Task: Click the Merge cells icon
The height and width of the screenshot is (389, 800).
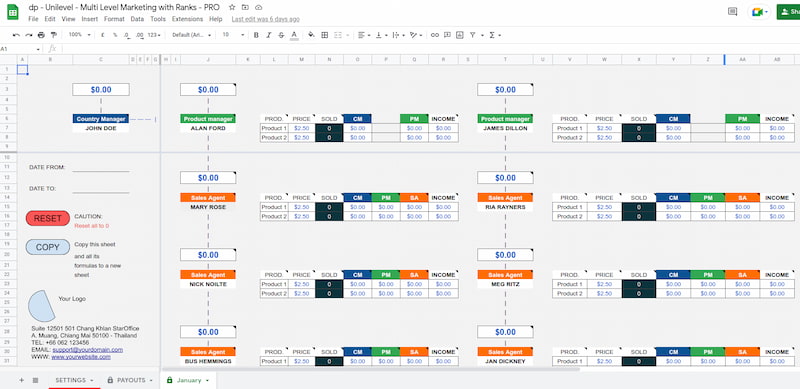Action: [338, 35]
